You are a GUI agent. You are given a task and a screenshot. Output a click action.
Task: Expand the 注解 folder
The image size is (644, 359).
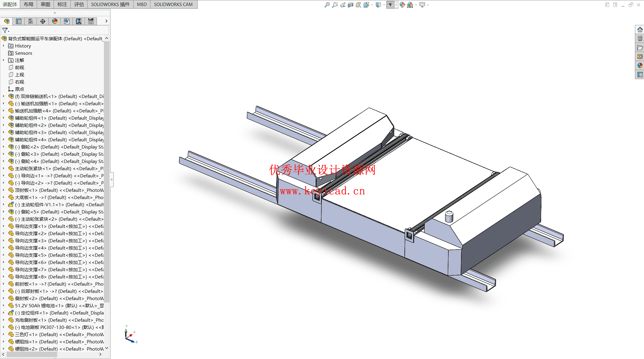click(4, 60)
